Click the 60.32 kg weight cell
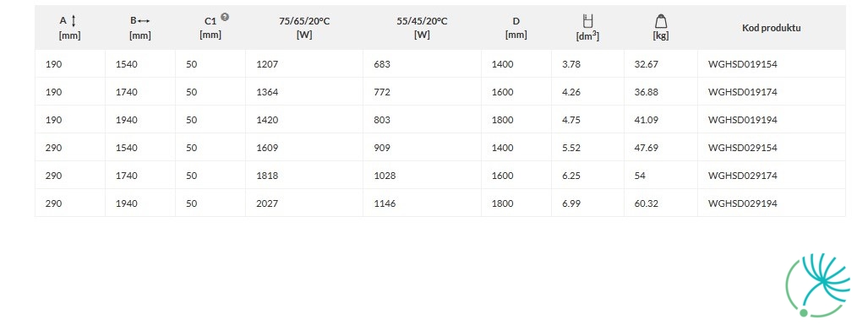868x336 pixels. point(660,203)
